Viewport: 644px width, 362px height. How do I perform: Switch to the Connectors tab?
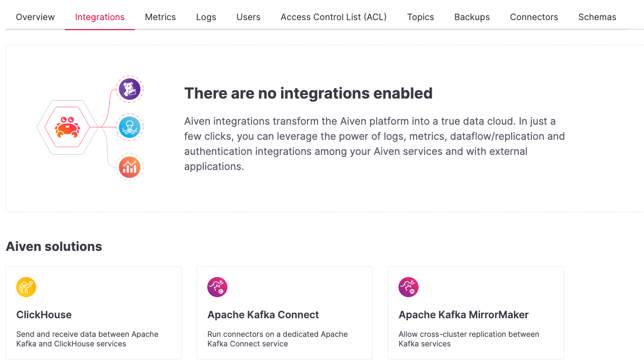(x=534, y=17)
